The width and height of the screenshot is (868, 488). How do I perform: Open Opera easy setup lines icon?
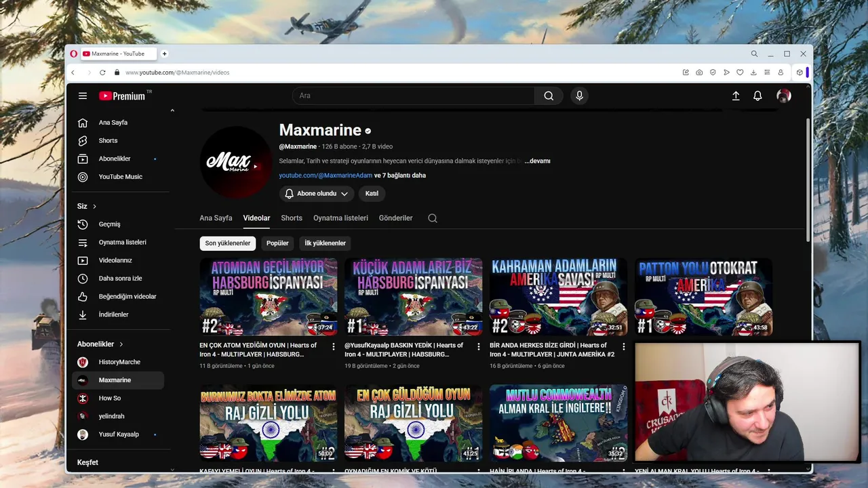tap(767, 73)
